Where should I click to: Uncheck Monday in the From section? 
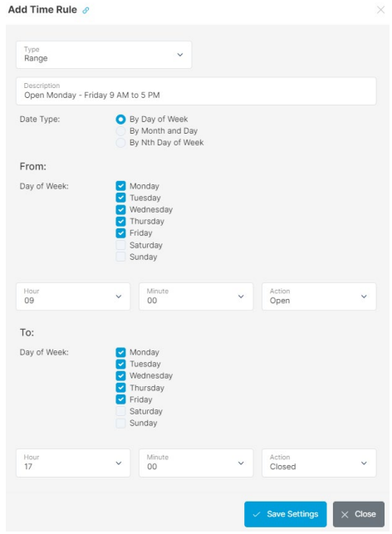point(120,186)
